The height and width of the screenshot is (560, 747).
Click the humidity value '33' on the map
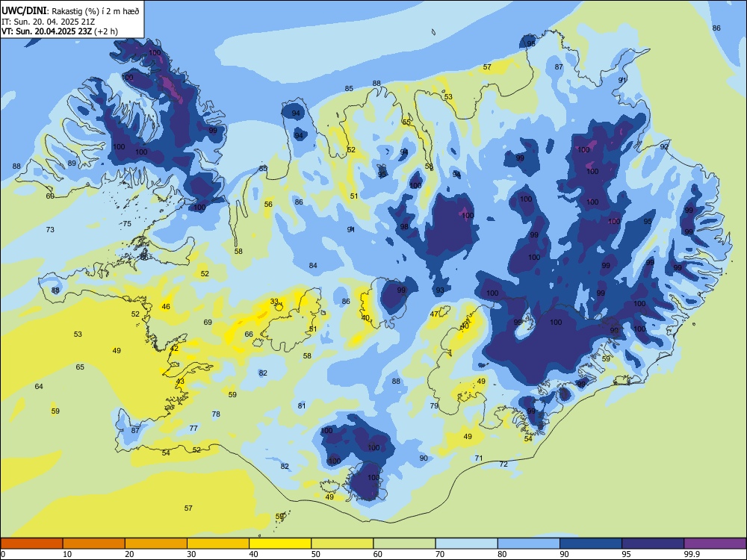click(274, 302)
